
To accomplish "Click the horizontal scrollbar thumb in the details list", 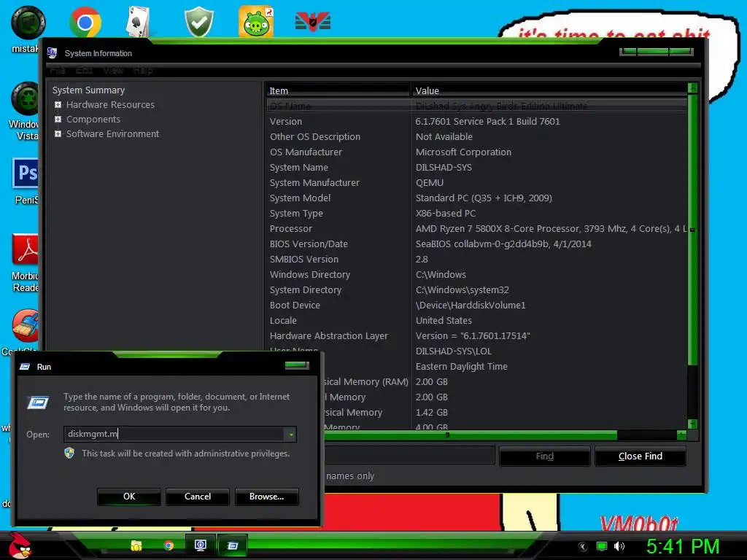I will [471, 435].
